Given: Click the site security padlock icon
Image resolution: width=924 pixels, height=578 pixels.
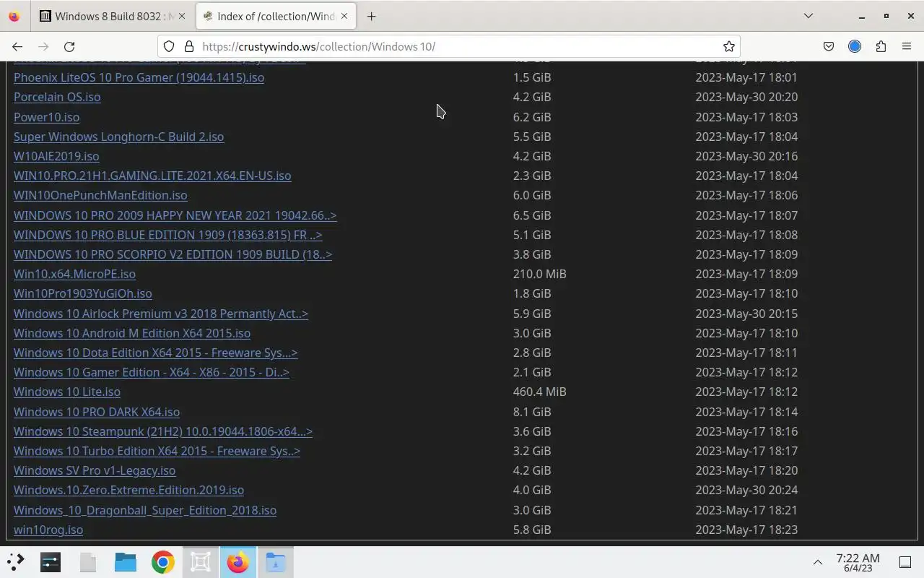Looking at the screenshot, I should pyautogui.click(x=189, y=46).
